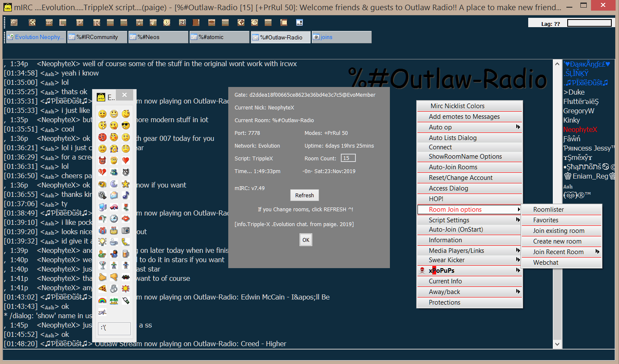Select the black bat emoticon

(126, 277)
